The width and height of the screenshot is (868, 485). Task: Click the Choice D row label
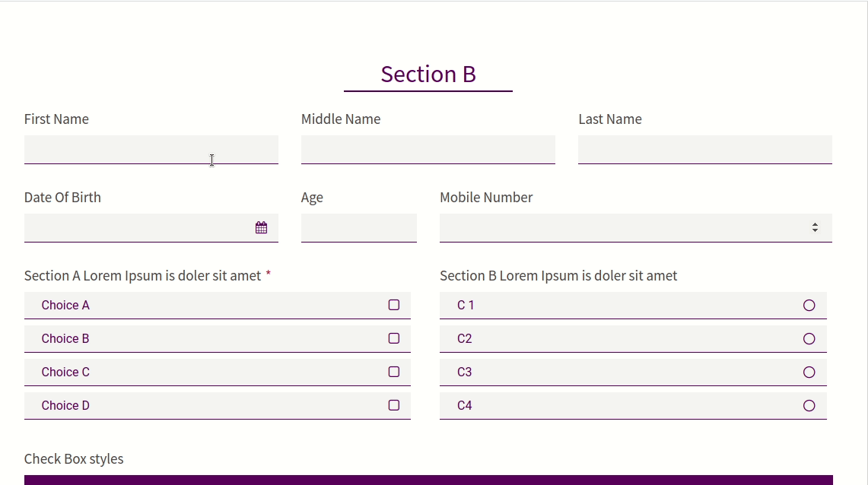[x=65, y=405]
